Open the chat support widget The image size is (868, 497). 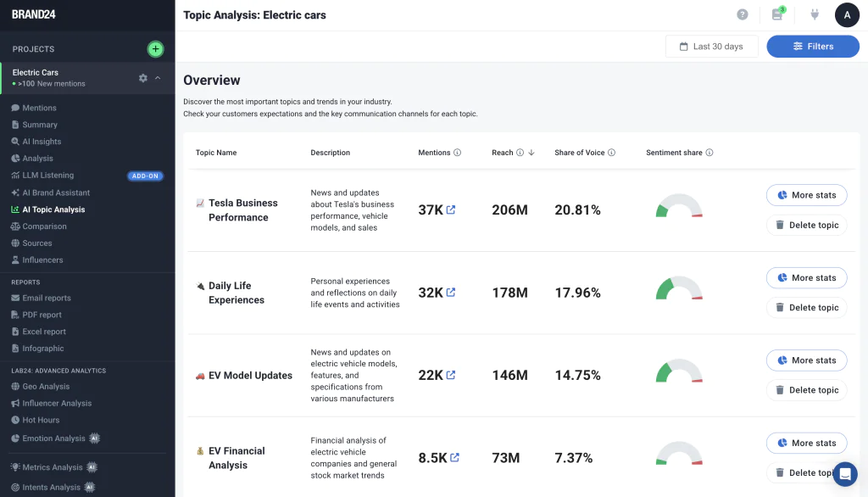click(x=845, y=473)
